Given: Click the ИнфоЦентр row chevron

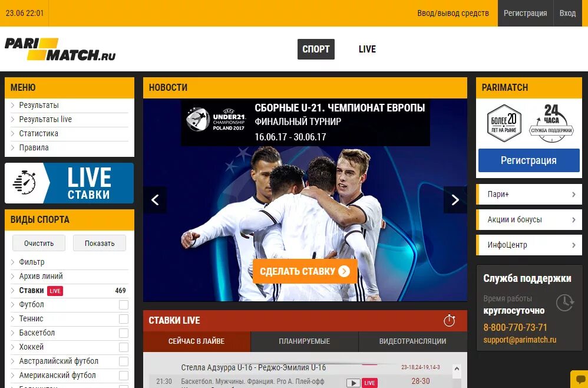Looking at the screenshot, I should tap(573, 245).
